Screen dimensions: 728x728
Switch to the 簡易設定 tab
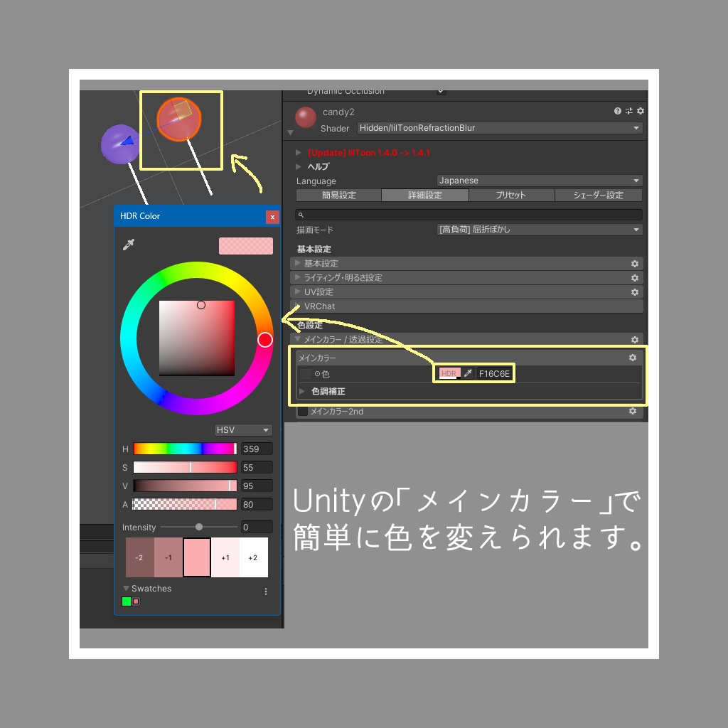tap(338, 195)
